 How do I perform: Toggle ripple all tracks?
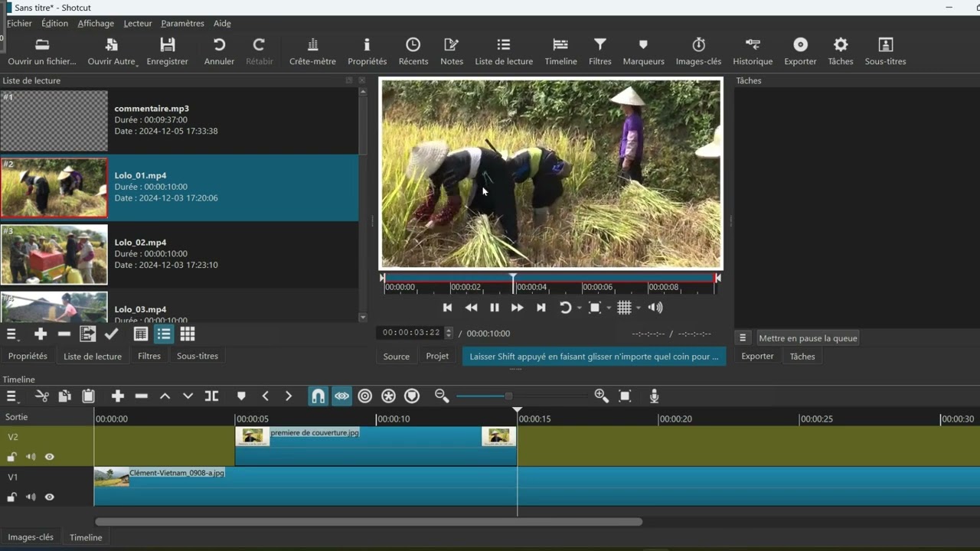(x=389, y=396)
